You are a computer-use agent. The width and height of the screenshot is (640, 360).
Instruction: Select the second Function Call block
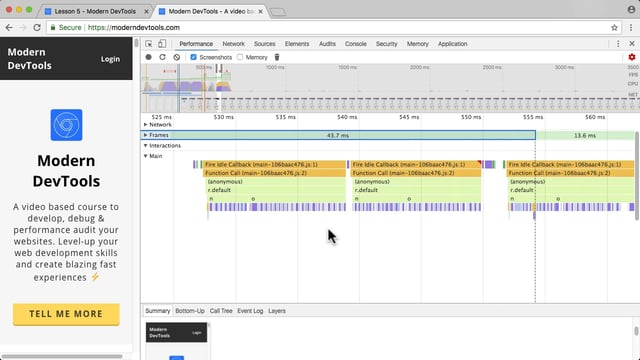click(x=416, y=173)
